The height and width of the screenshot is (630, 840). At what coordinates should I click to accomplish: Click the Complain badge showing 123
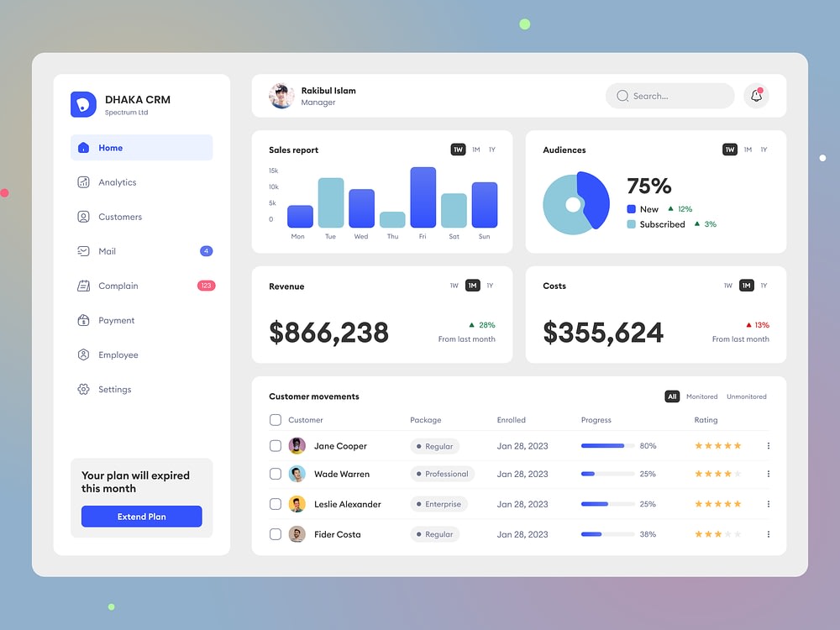tap(207, 286)
